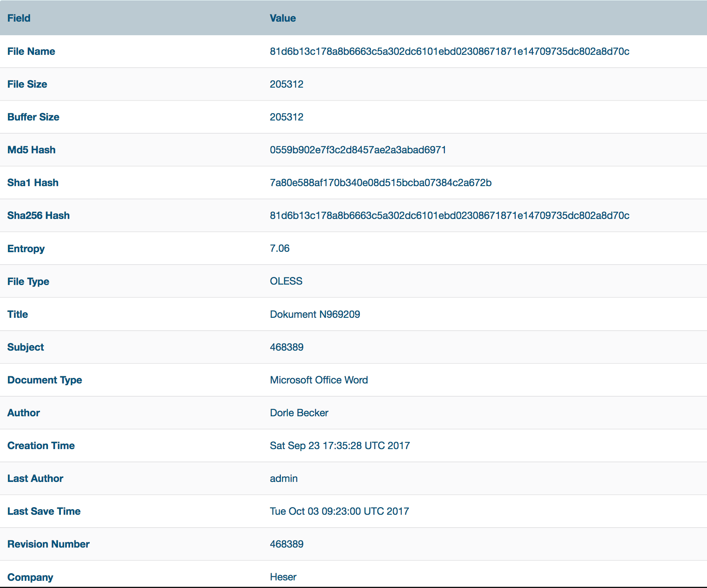The image size is (707, 588).
Task: Click the File Size value 205312
Action: (286, 84)
